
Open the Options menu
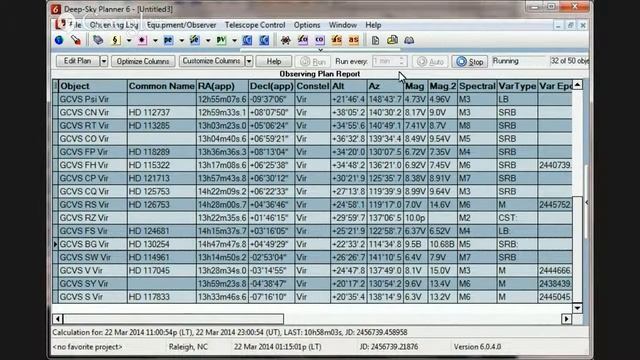click(x=307, y=25)
